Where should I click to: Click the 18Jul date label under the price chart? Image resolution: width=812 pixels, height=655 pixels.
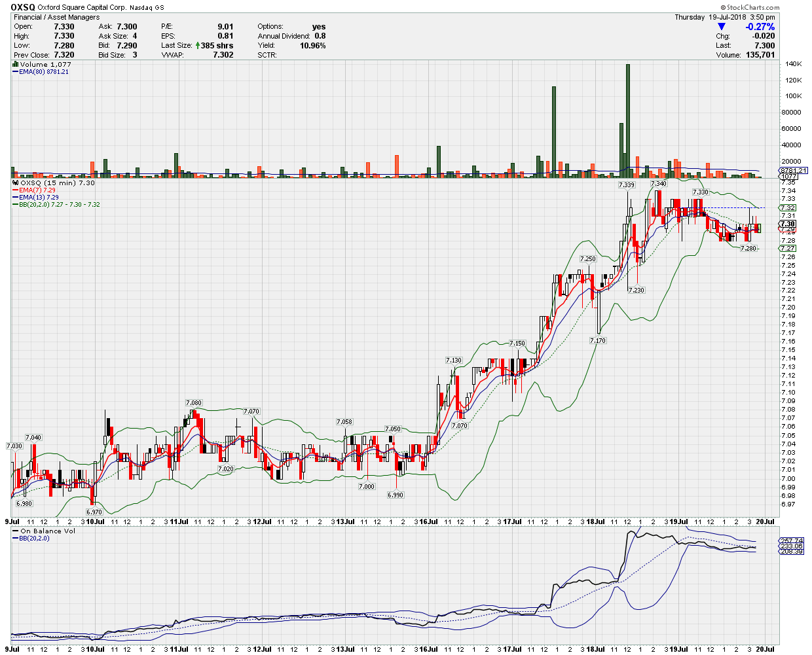click(x=595, y=522)
